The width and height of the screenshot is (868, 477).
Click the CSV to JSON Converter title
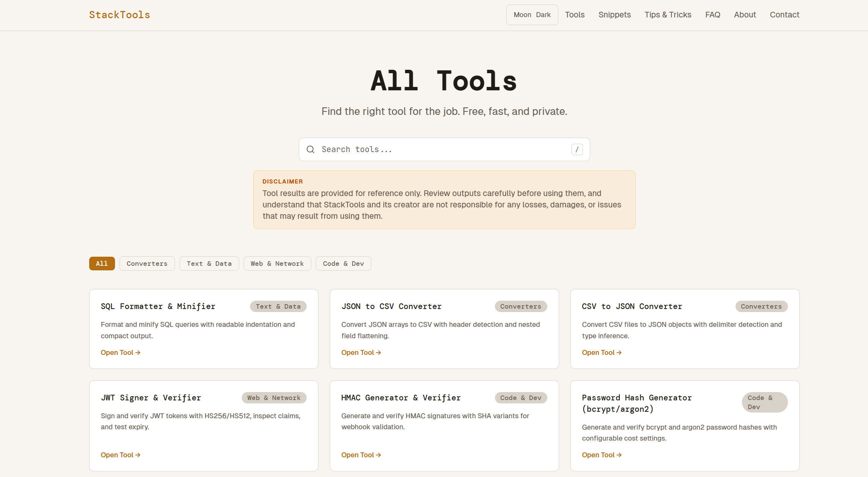632,306
